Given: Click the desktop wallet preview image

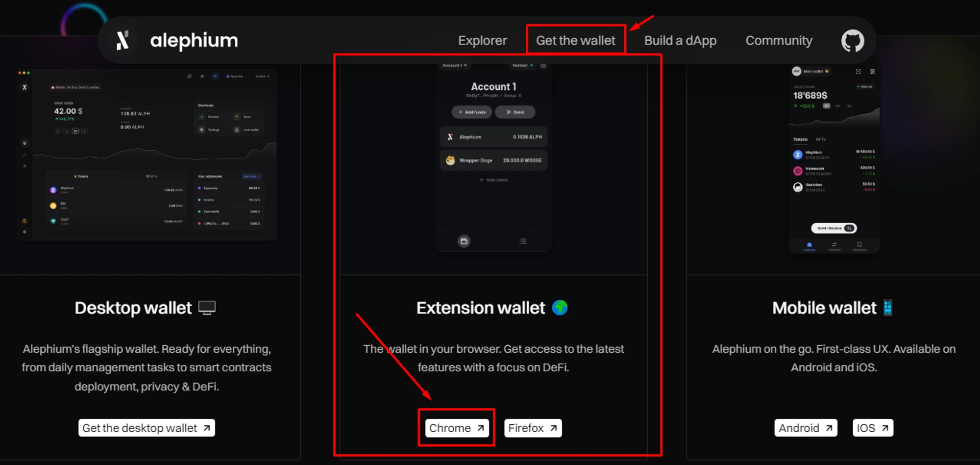Looking at the screenshot, I should [x=147, y=155].
